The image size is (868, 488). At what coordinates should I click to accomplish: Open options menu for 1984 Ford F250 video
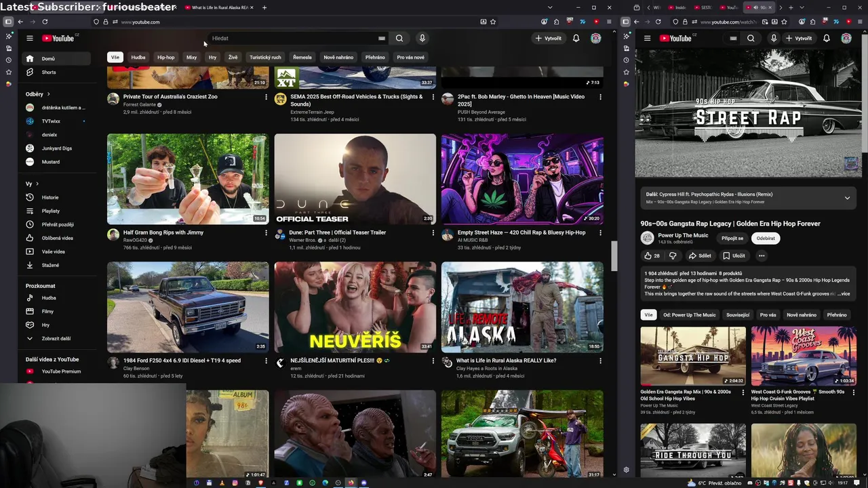click(x=266, y=361)
